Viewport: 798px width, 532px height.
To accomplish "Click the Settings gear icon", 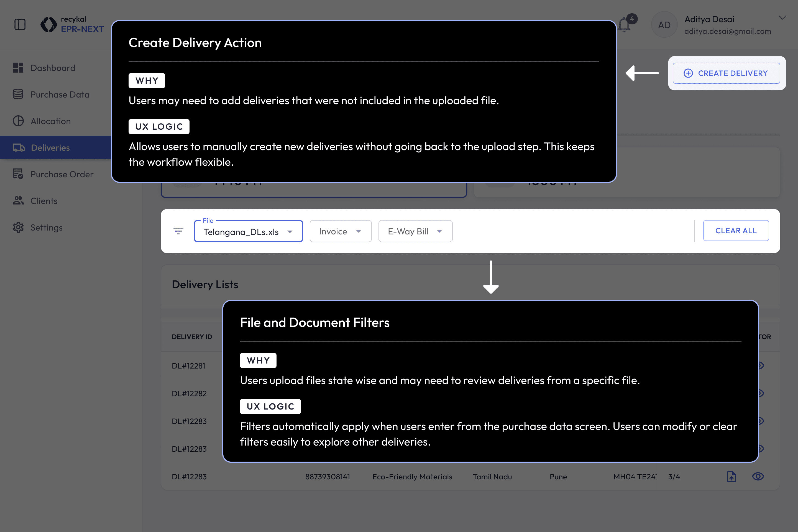I will [x=18, y=227].
